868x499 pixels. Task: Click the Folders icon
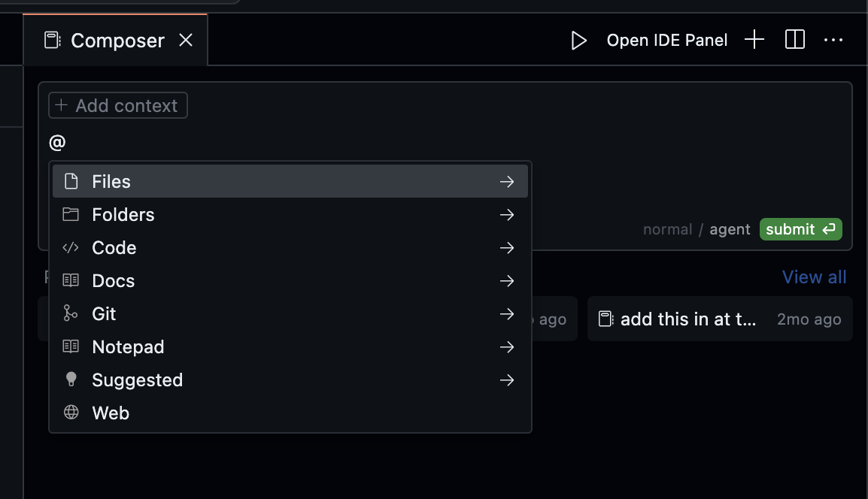click(71, 214)
